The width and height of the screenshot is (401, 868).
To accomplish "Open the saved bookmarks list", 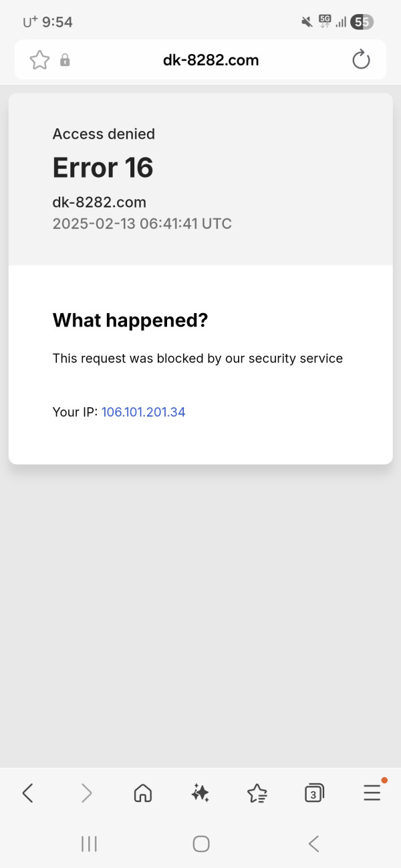I will [257, 793].
